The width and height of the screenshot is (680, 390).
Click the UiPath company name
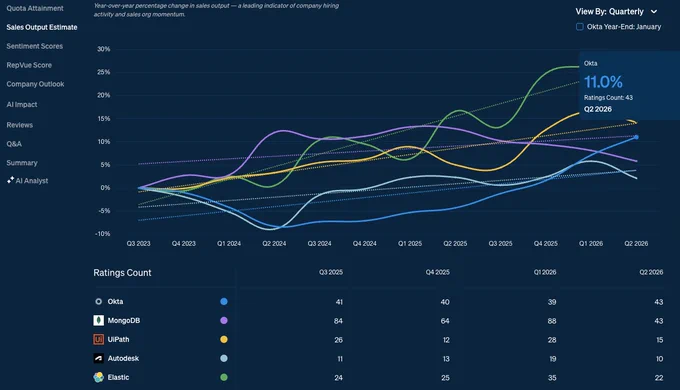(x=118, y=339)
